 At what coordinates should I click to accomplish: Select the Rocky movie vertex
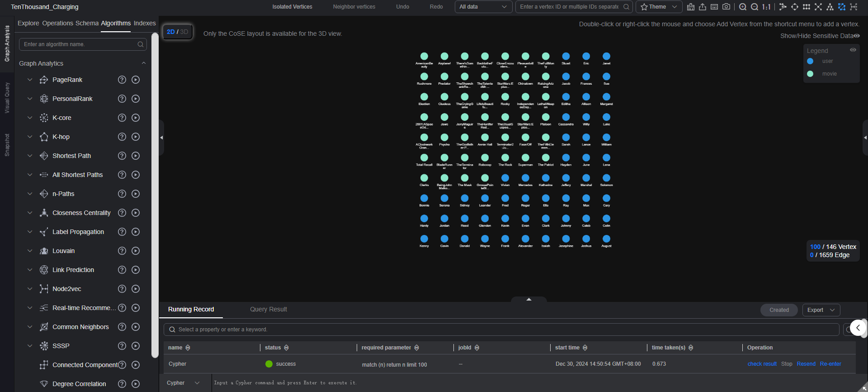[x=505, y=97]
